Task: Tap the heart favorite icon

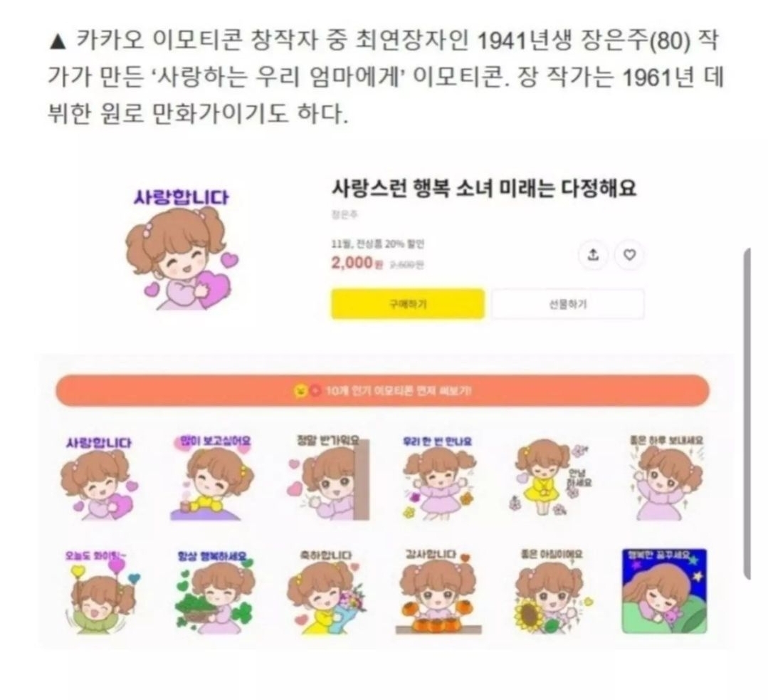Action: [x=629, y=255]
